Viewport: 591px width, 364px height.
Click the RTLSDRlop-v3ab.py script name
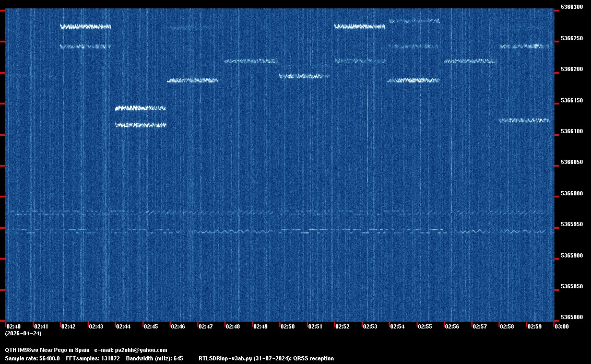[x=224, y=358]
